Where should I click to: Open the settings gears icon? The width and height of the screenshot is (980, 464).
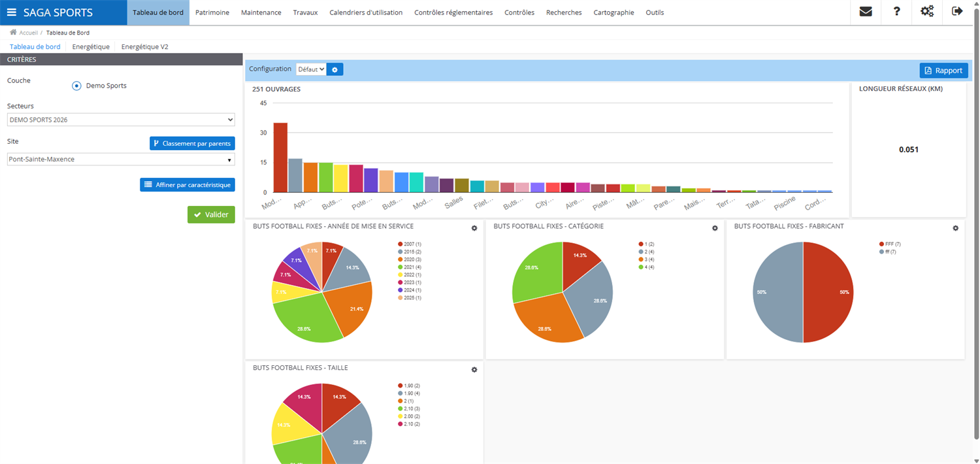[x=927, y=12]
